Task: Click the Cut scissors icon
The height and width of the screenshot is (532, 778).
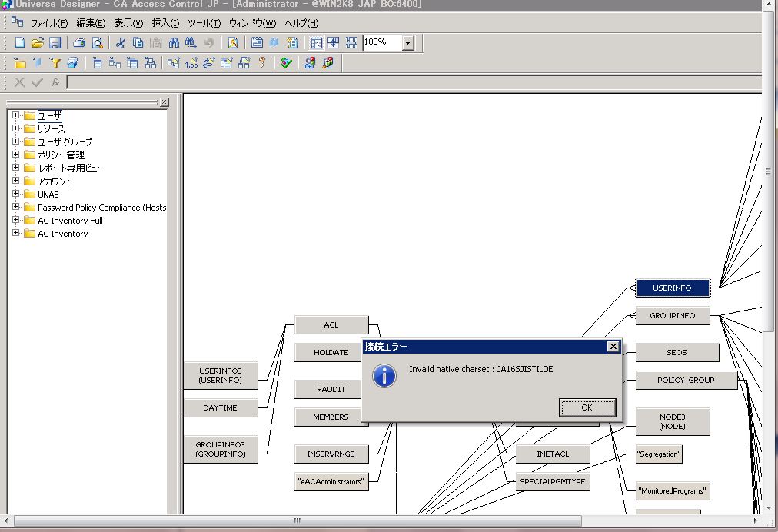Action: 120,43
